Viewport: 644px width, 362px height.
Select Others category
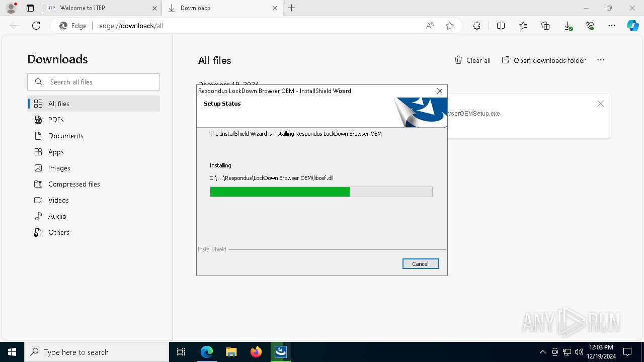(x=94, y=232)
